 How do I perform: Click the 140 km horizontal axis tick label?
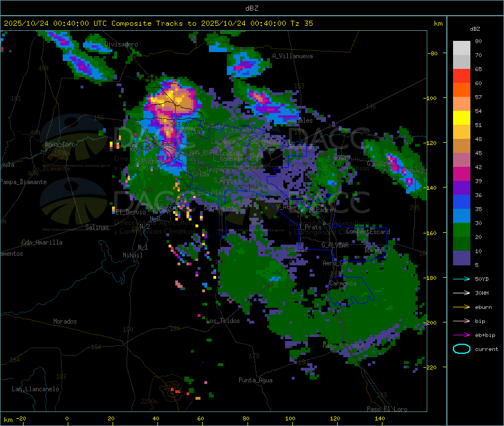click(380, 418)
